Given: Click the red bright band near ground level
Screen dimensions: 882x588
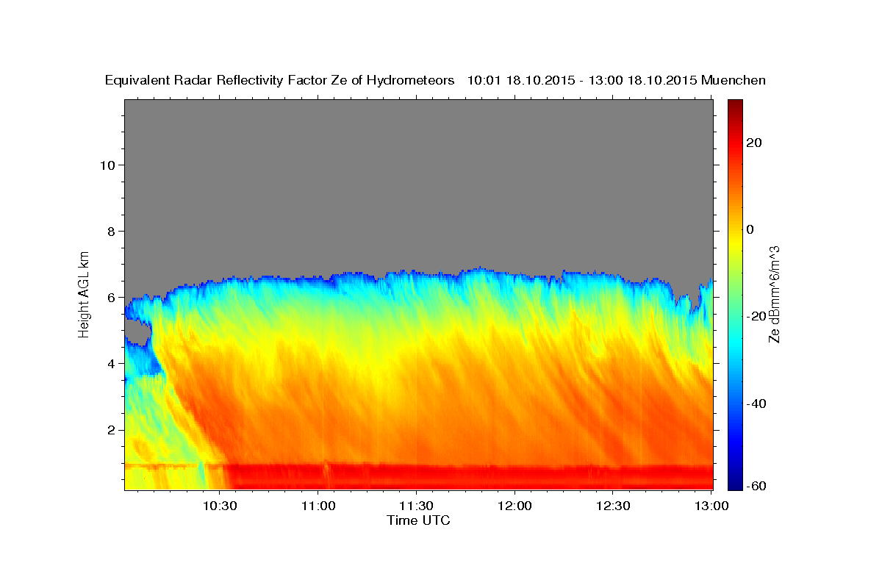Looking at the screenshot, I should point(470,476).
